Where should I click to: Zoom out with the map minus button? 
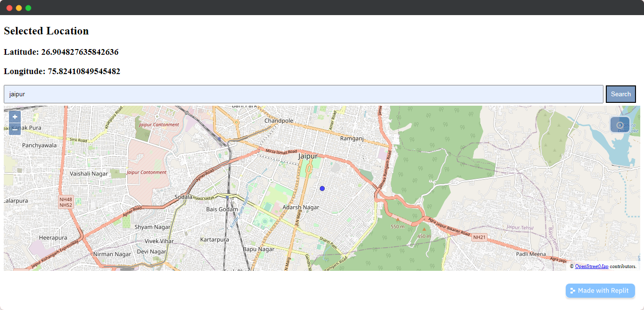[15, 129]
